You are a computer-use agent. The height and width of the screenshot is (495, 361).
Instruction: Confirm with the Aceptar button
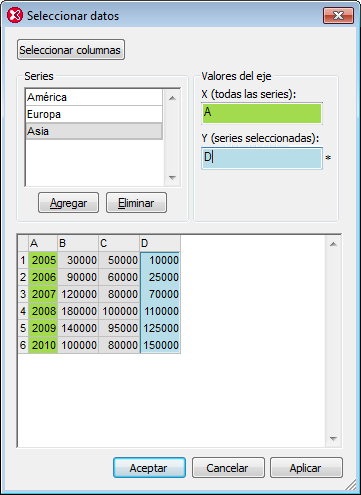coord(149,468)
